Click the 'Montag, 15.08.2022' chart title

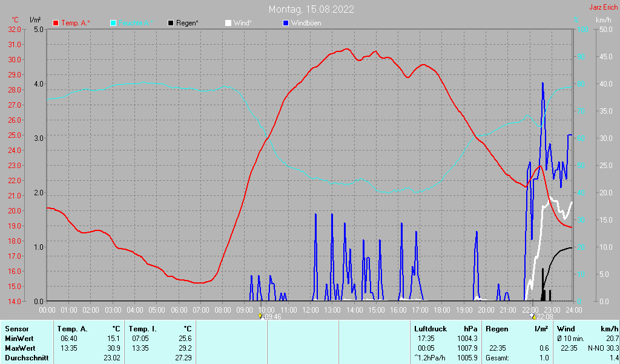tap(311, 9)
